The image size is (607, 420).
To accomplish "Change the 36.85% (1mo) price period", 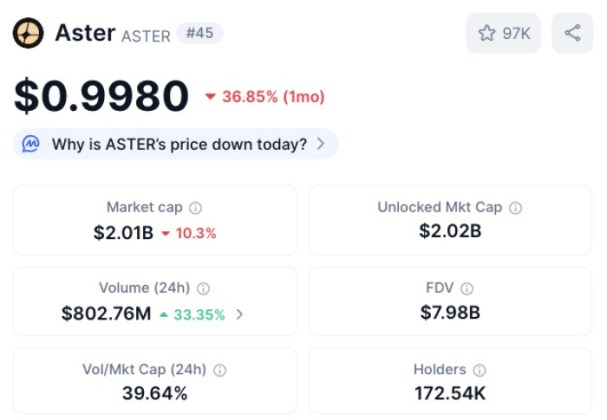I will pos(264,97).
